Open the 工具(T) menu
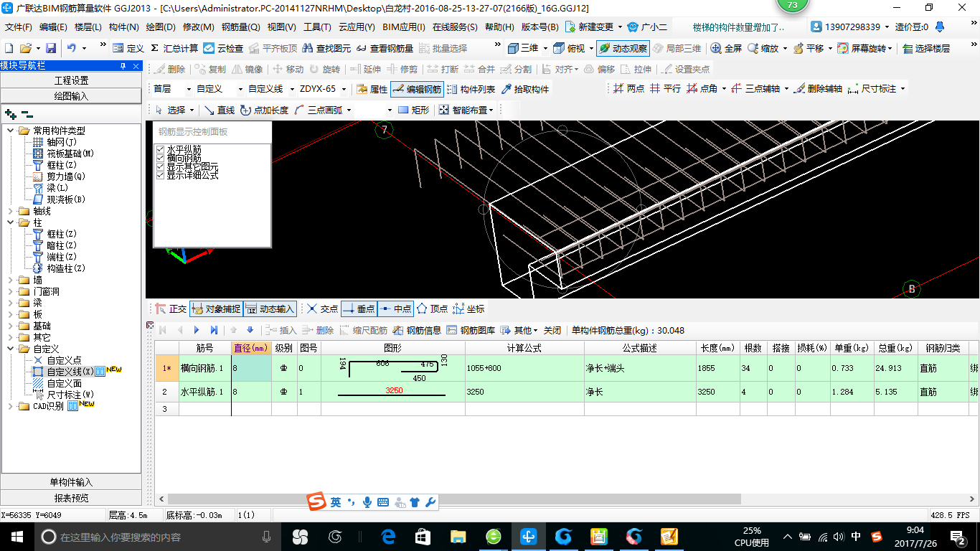 point(317,27)
